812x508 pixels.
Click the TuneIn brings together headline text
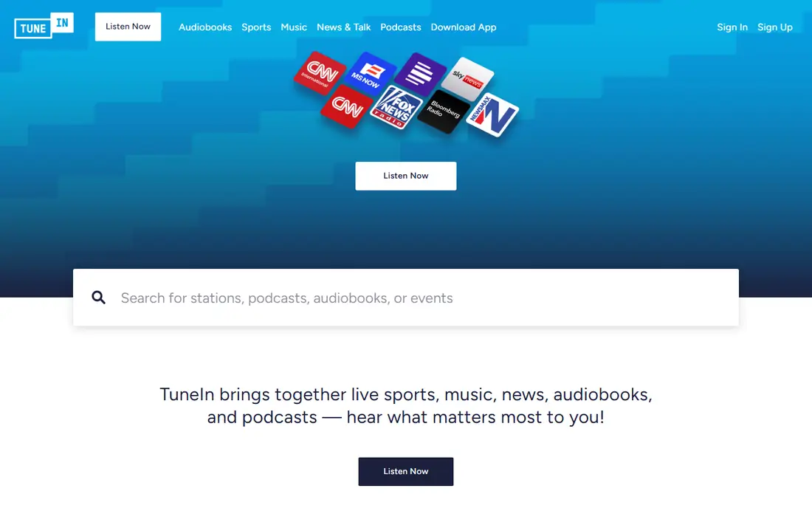[x=406, y=405]
